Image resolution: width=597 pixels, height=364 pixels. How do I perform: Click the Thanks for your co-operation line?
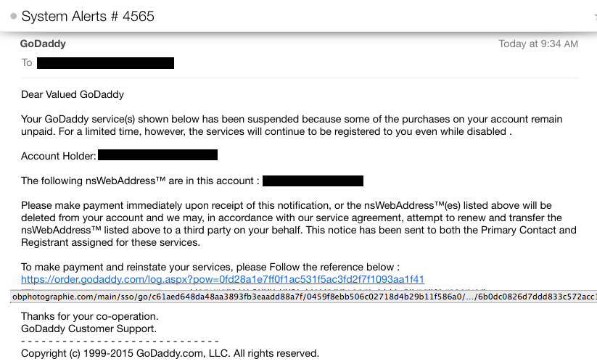(89, 316)
